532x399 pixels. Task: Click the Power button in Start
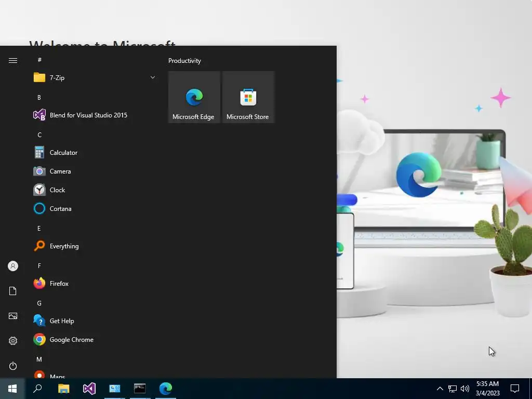(x=13, y=366)
